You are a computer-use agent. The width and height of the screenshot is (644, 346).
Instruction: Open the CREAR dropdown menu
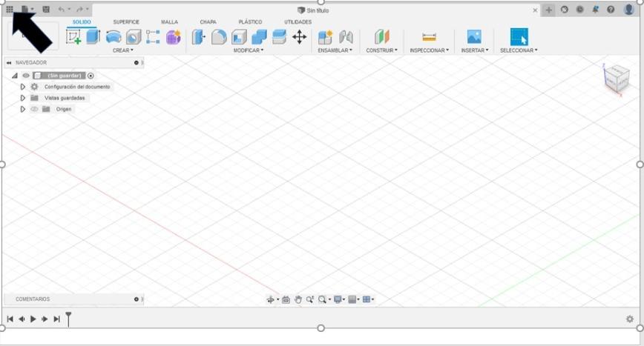(x=123, y=50)
